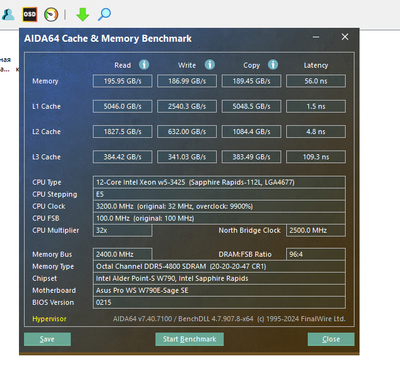The image size is (400, 387).
Task: Click the yellow Hypervisor label
Action: [49, 319]
